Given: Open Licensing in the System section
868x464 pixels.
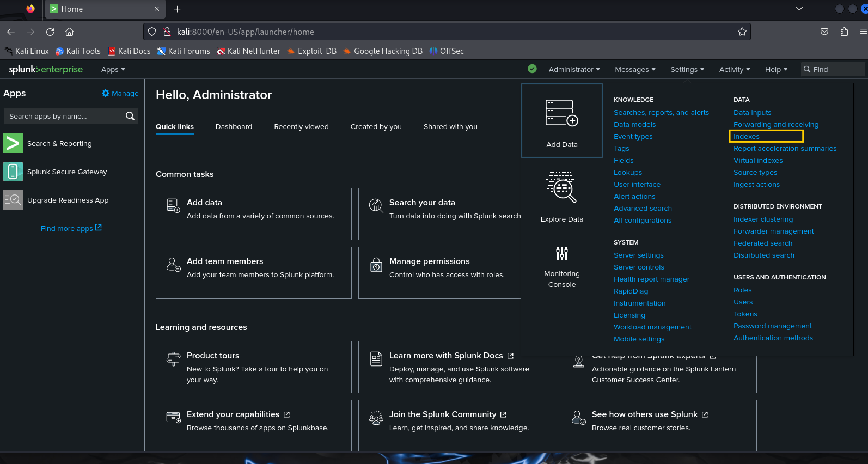Looking at the screenshot, I should pos(629,315).
